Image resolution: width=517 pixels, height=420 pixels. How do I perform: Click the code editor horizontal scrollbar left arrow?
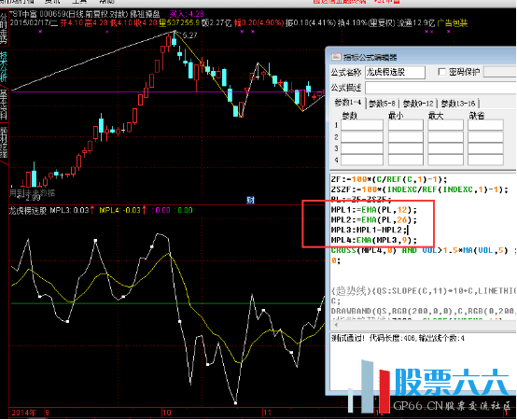tap(336, 325)
